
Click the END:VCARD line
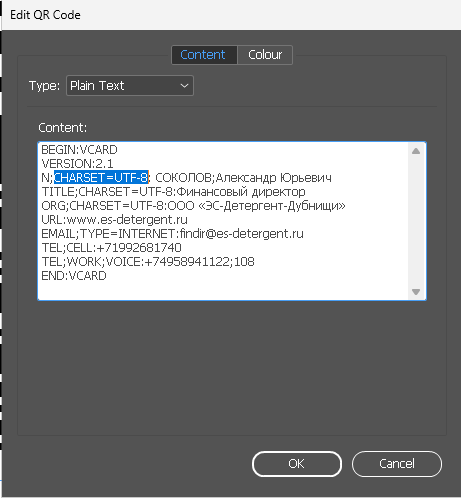point(74,276)
